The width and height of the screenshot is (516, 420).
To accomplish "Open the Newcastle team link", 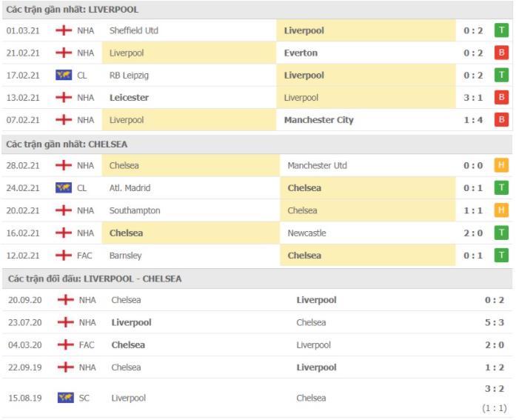I will (306, 233).
